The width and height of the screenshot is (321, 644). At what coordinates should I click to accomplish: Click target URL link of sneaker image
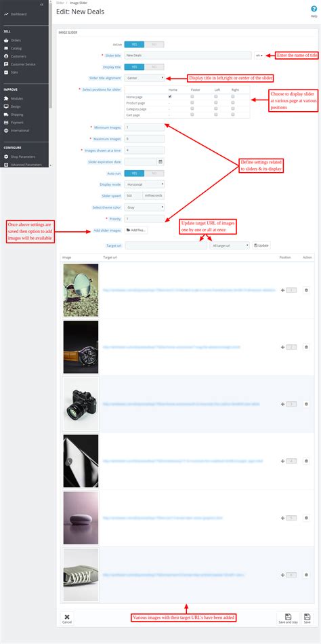pos(173,575)
